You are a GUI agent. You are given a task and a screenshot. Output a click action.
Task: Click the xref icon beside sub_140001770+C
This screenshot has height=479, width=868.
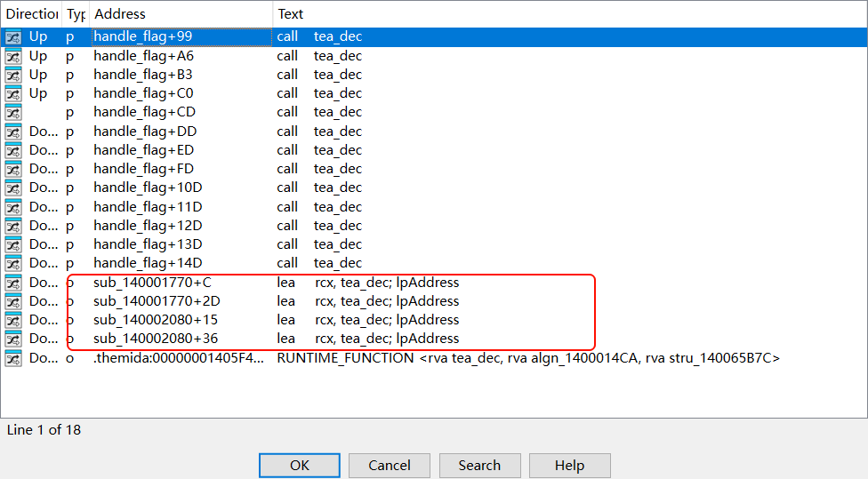click(x=13, y=283)
